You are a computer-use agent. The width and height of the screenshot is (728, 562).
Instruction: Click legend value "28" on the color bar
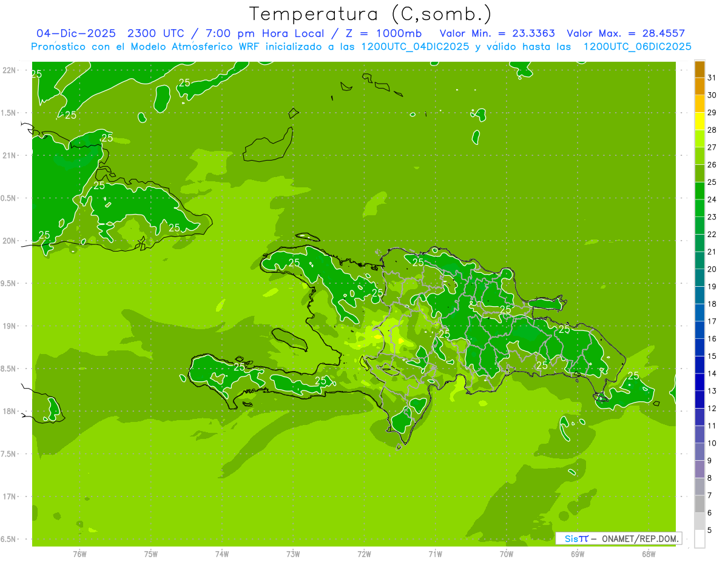click(712, 130)
